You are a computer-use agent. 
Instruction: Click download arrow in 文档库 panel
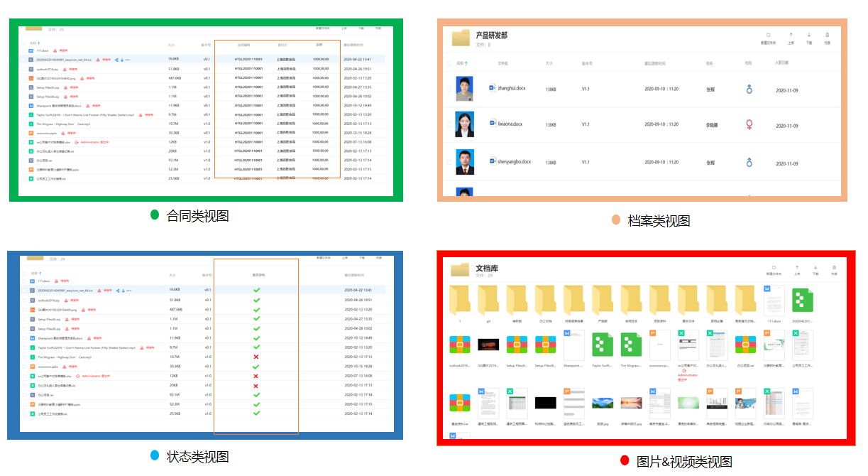pyautogui.click(x=815, y=266)
